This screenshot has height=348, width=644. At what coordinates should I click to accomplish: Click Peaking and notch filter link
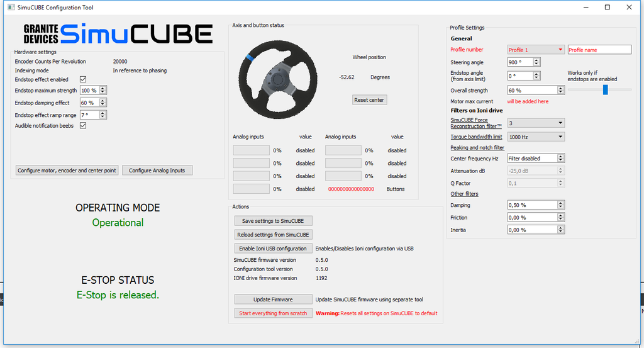click(477, 147)
